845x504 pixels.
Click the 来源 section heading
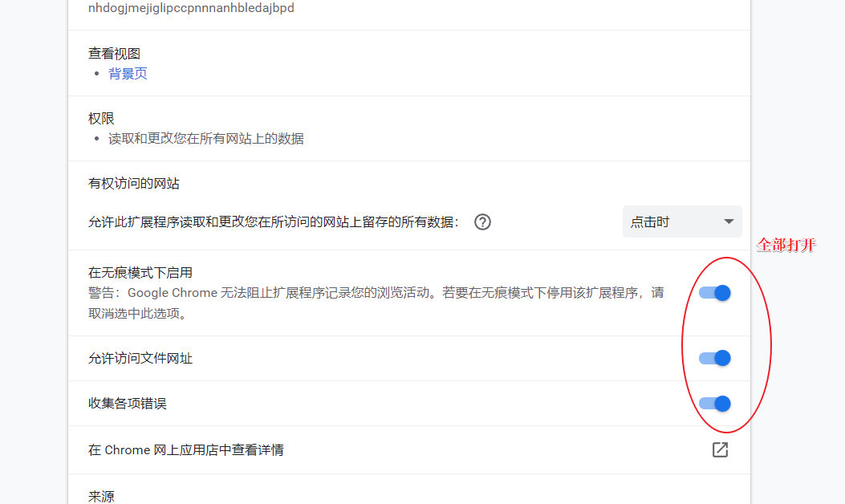pyautogui.click(x=101, y=496)
